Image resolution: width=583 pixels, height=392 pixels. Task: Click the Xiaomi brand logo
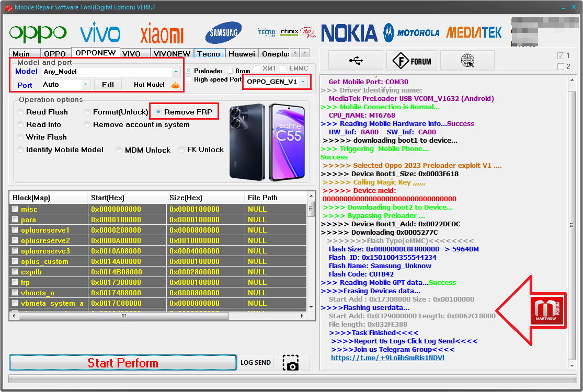(162, 34)
